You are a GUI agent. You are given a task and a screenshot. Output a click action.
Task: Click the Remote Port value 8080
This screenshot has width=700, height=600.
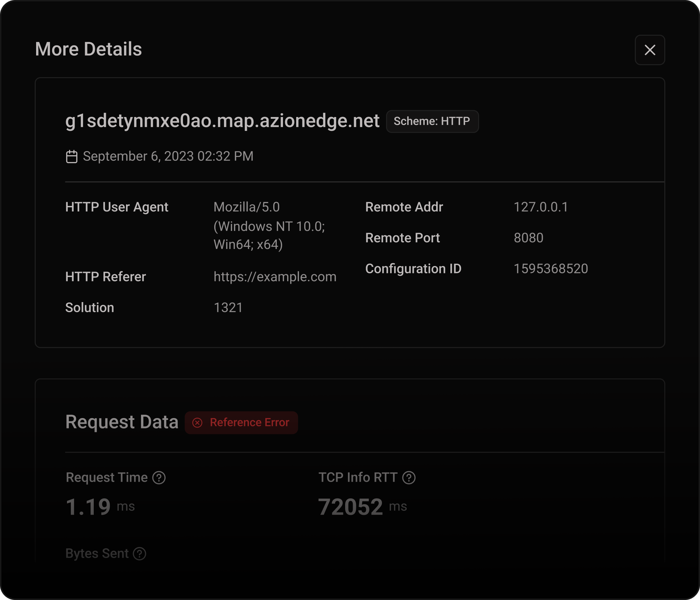click(x=528, y=238)
